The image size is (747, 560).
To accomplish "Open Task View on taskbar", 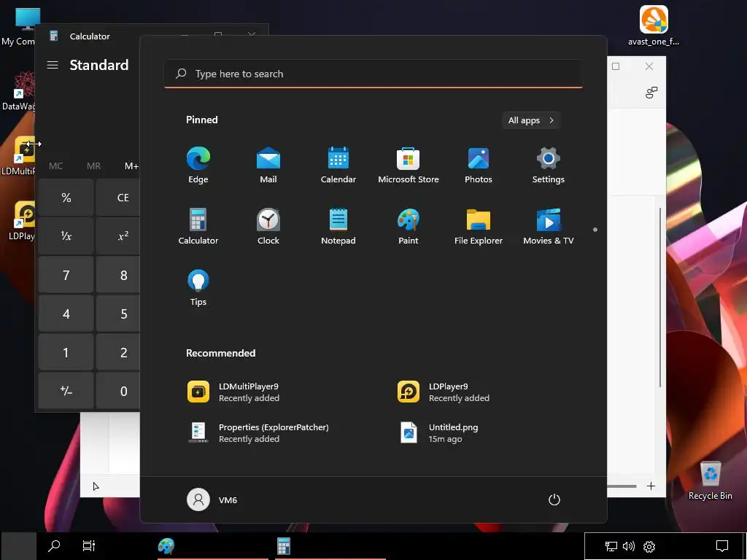I will click(89, 545).
